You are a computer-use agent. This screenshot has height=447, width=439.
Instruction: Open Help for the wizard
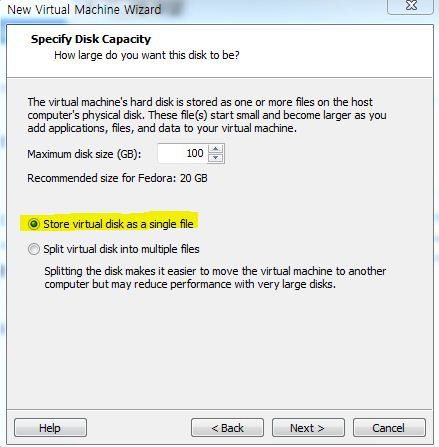(x=50, y=428)
